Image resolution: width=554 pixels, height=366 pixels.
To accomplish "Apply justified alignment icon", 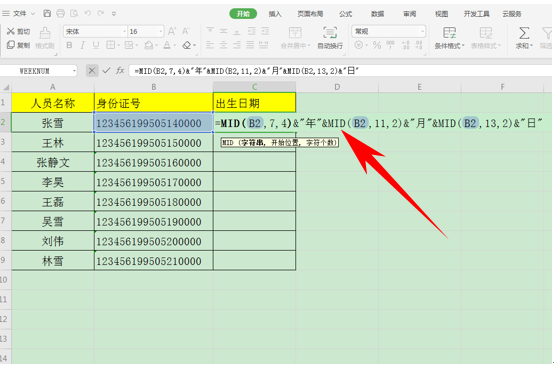I will [x=250, y=45].
